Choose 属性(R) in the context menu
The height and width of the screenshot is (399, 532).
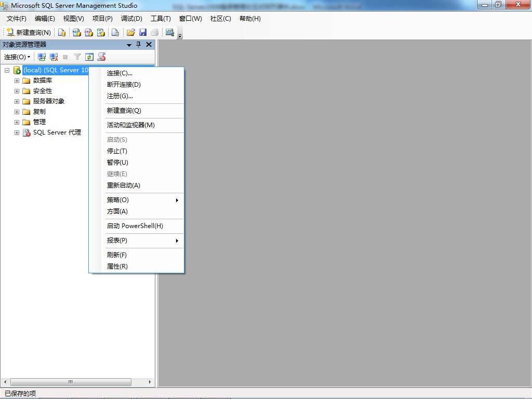click(x=137, y=267)
